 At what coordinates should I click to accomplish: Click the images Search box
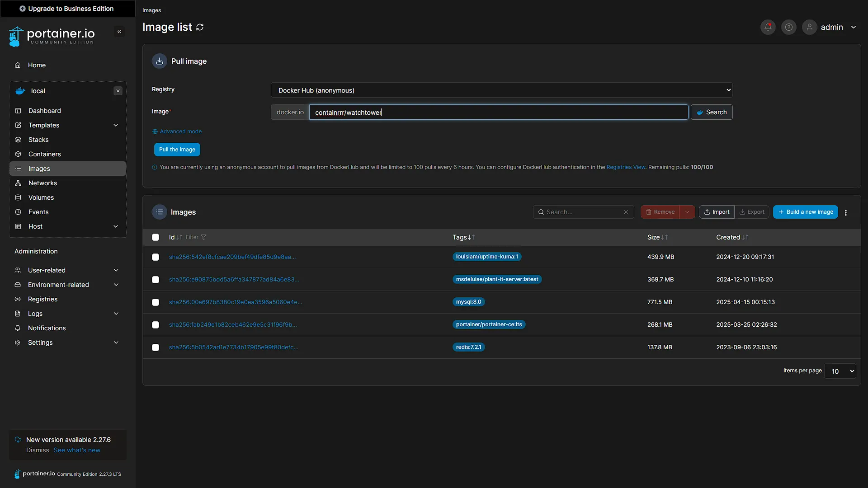(583, 212)
